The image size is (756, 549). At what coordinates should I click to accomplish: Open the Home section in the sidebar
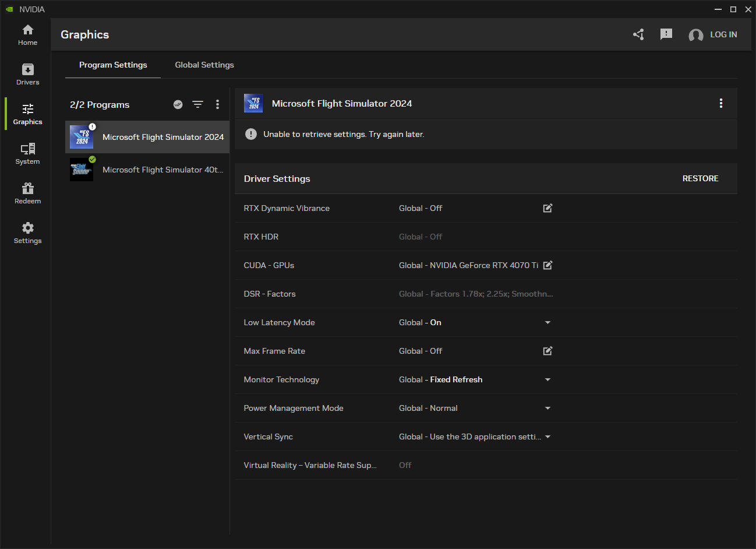point(27,35)
